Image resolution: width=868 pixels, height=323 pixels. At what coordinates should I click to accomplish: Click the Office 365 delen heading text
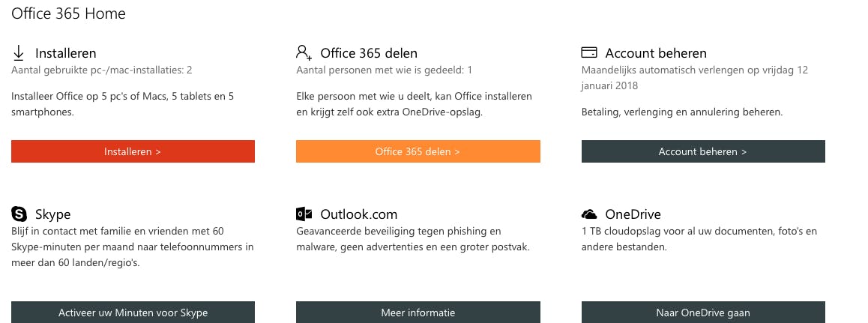tap(369, 53)
